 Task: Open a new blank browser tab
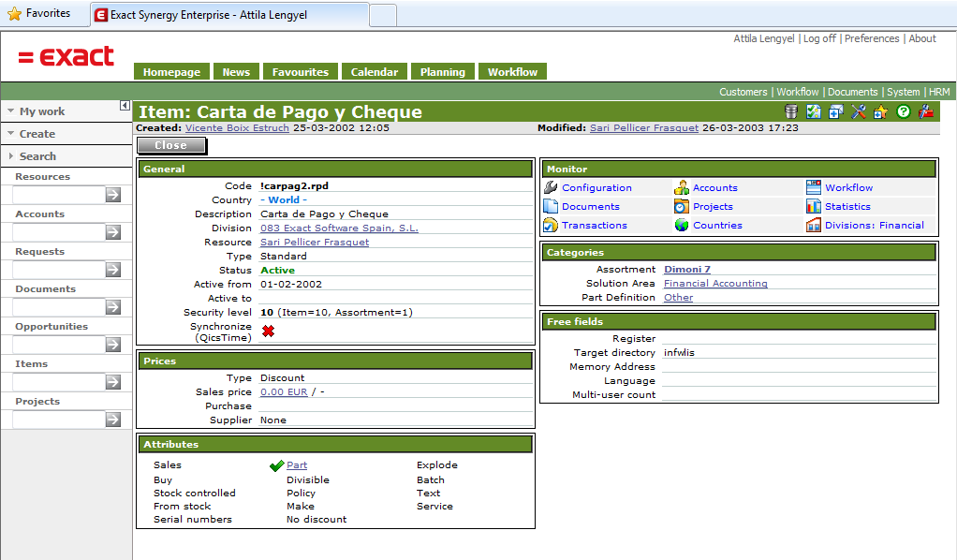(383, 15)
